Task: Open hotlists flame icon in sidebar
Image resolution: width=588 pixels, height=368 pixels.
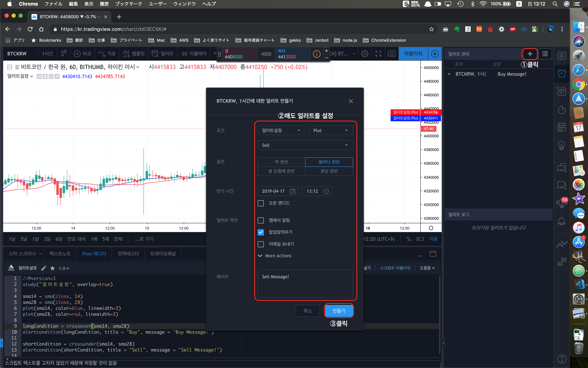Action: click(562, 110)
